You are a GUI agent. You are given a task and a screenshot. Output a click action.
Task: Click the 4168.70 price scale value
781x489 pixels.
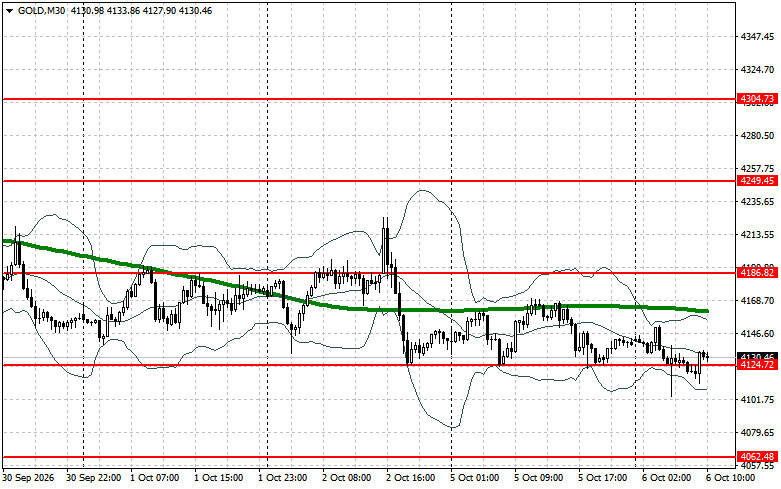click(757, 301)
